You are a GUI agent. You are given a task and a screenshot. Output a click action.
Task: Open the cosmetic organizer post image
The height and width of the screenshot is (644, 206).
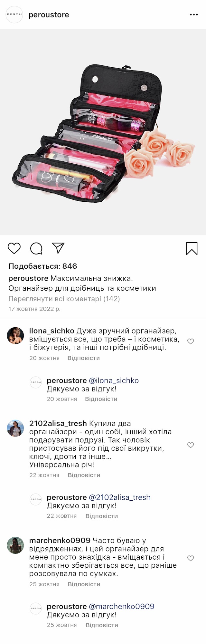pyautogui.click(x=103, y=132)
